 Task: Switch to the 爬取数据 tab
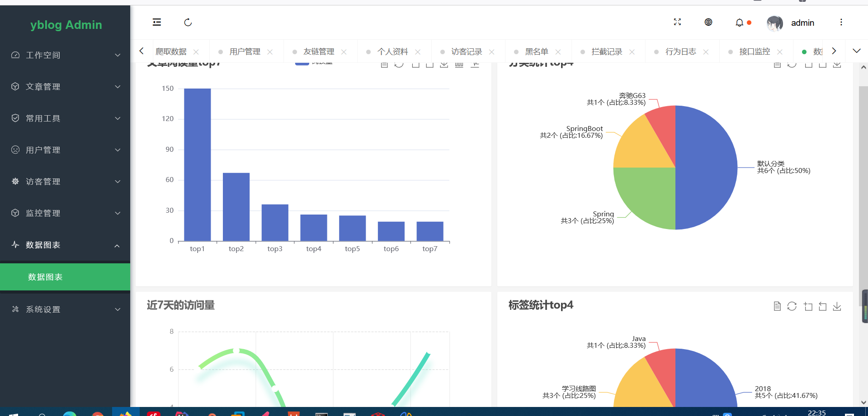[171, 51]
